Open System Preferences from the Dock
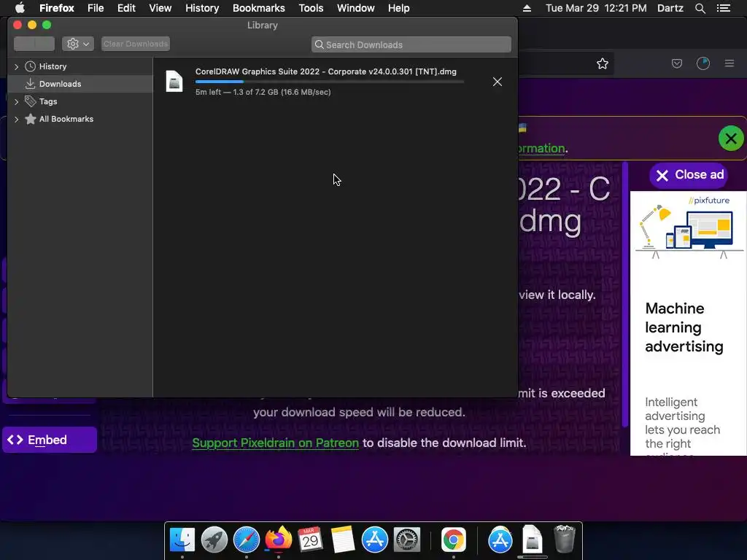The width and height of the screenshot is (747, 560). 407,540
